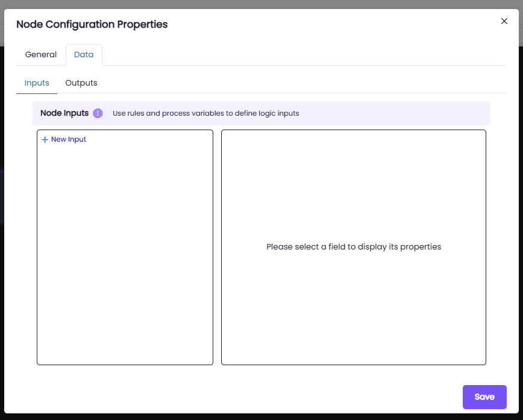
Task: Add a New Input
Action: coord(64,139)
